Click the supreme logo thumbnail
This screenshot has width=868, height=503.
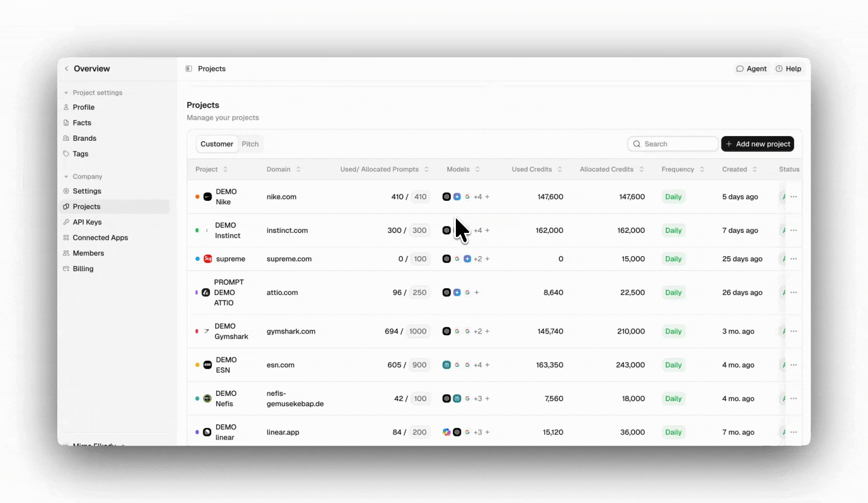pos(208,258)
